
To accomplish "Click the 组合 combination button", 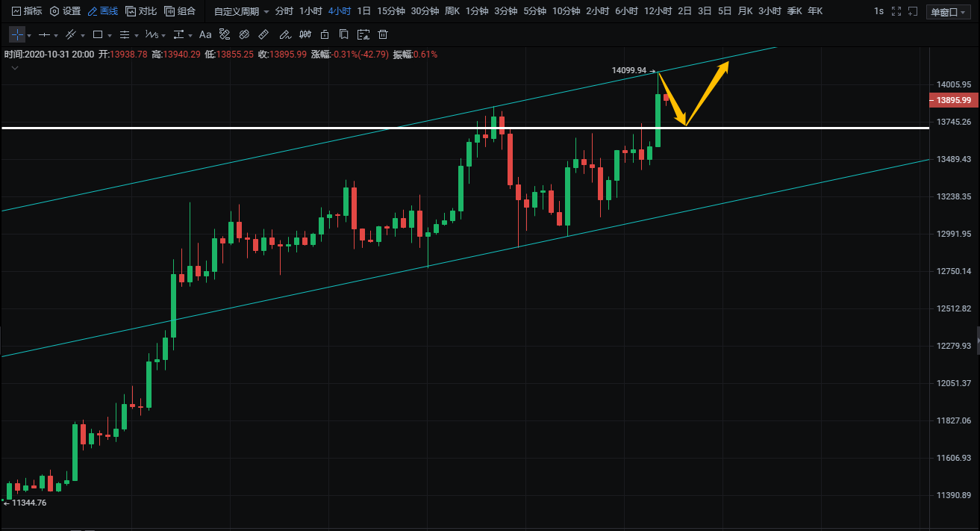I will click(x=180, y=11).
